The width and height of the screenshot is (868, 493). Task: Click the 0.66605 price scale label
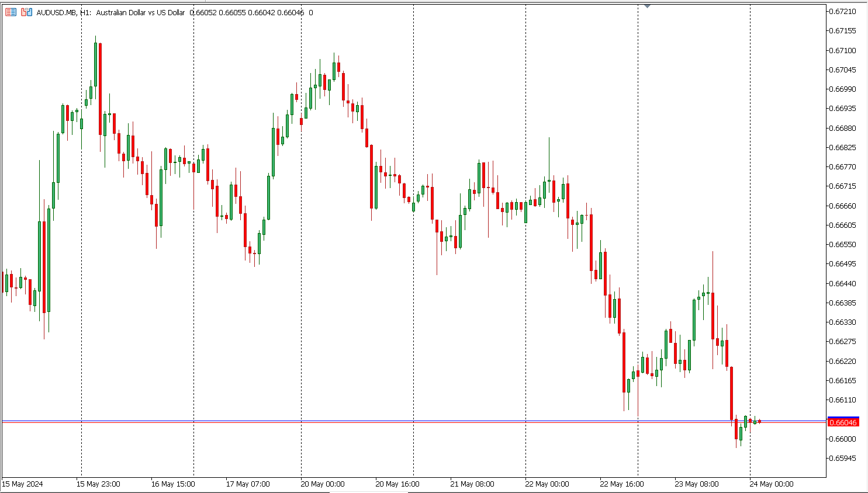[843, 225]
